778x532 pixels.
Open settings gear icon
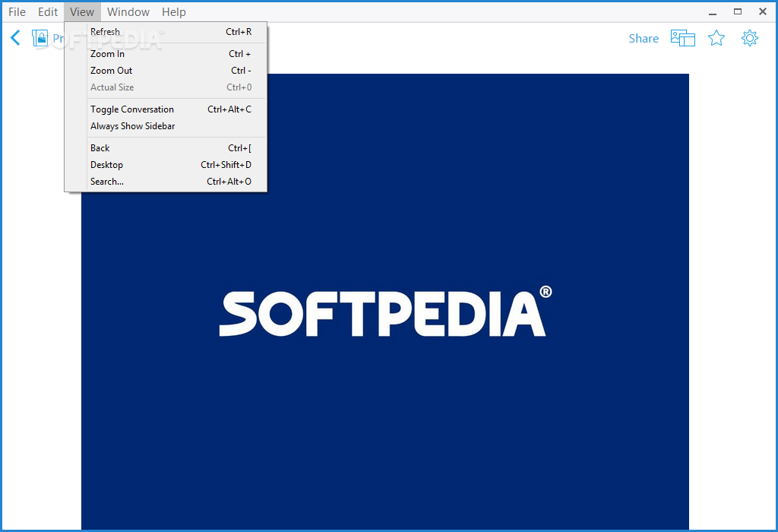tap(750, 38)
